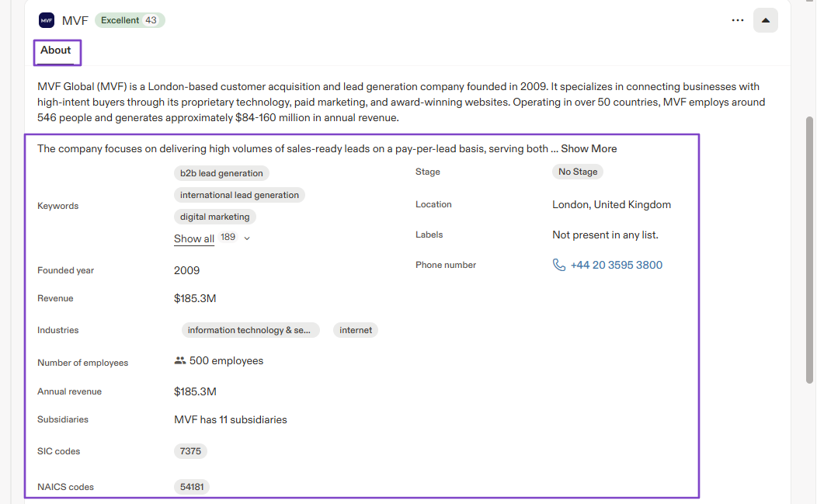Click the vertical scrollbar on the right

tap(809, 250)
